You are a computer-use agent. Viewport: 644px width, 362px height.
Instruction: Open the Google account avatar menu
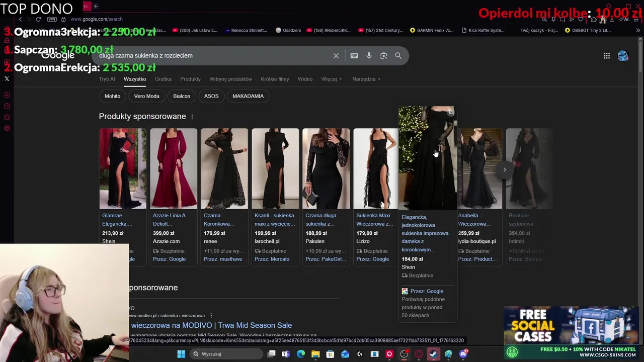623,56
